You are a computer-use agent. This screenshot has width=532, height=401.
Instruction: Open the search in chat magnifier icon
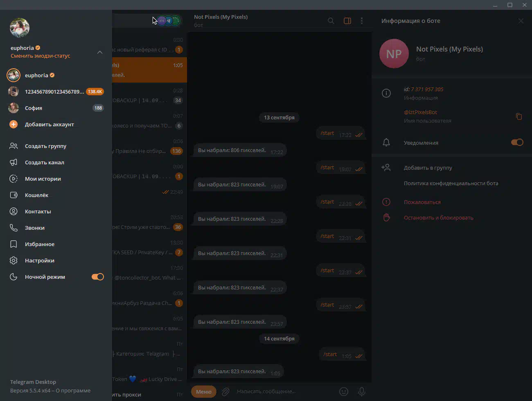click(x=331, y=21)
